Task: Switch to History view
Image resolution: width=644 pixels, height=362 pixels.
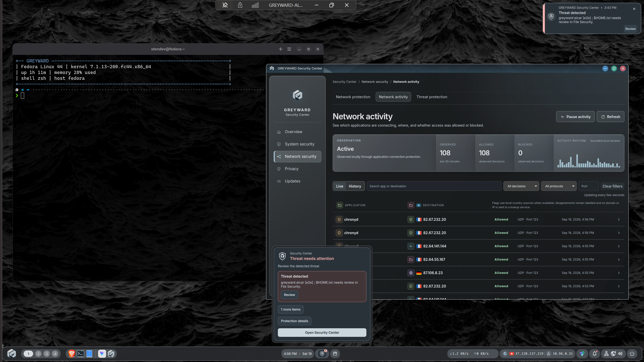Action: coord(355,186)
